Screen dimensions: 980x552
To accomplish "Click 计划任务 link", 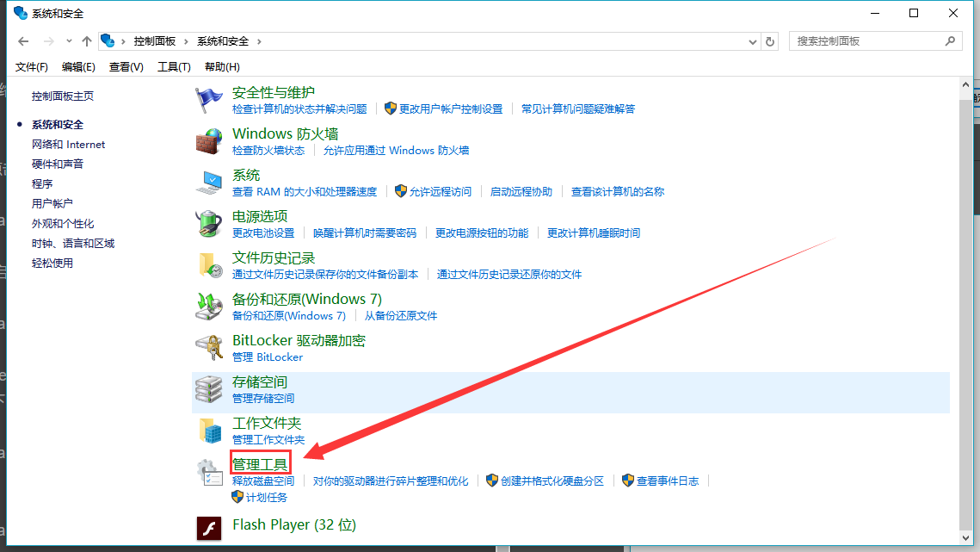I will pyautogui.click(x=266, y=498).
